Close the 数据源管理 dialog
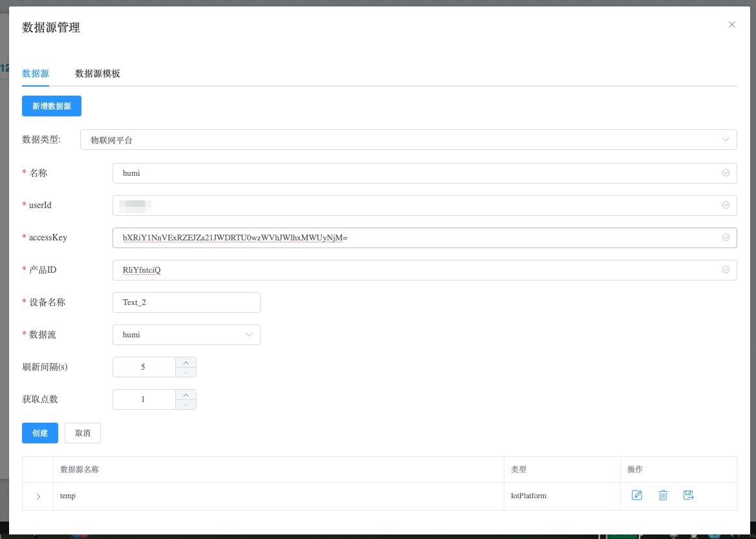The image size is (756, 539). (x=732, y=25)
